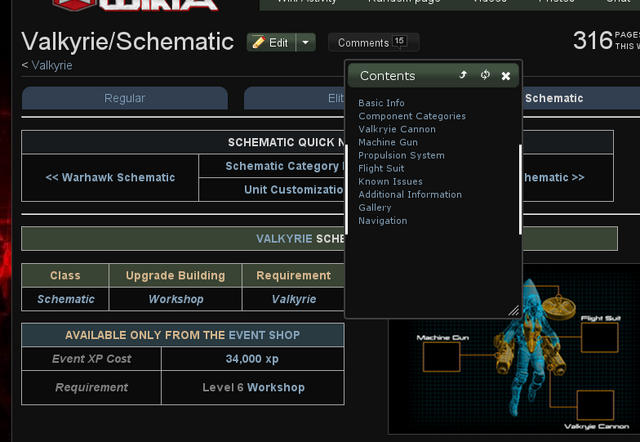Click the Contents panel up-arrow icon
Screen dimensions: 640x442
[x=463, y=75]
